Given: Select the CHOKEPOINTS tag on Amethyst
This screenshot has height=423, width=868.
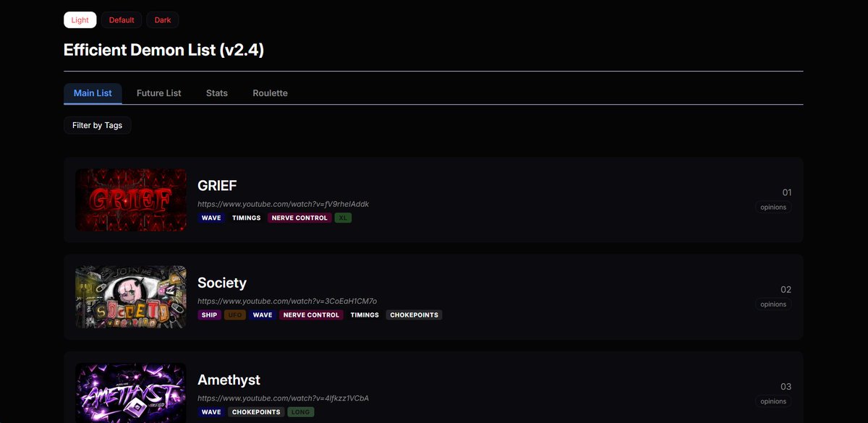Looking at the screenshot, I should pos(257,412).
